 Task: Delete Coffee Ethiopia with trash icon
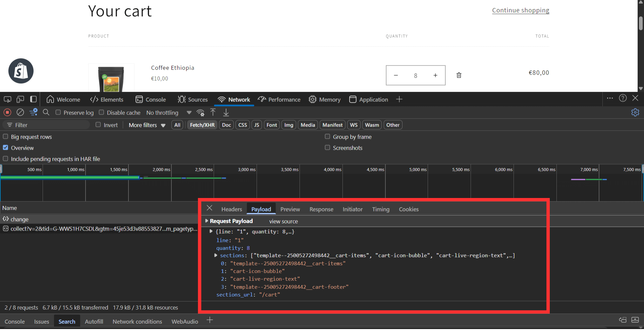(x=459, y=75)
